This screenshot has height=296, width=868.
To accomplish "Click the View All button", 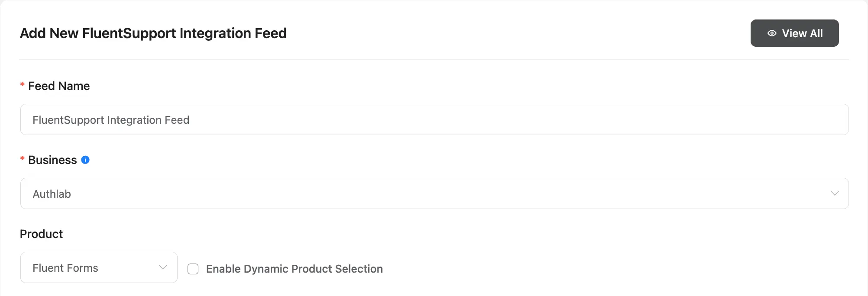I will (794, 33).
